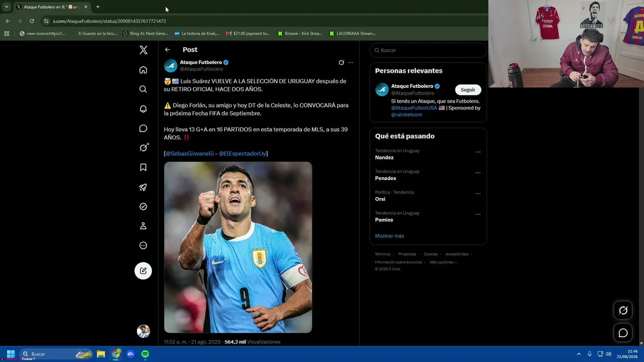Open the Cookies footer link
This screenshot has height=362, width=644.
tap(431, 254)
